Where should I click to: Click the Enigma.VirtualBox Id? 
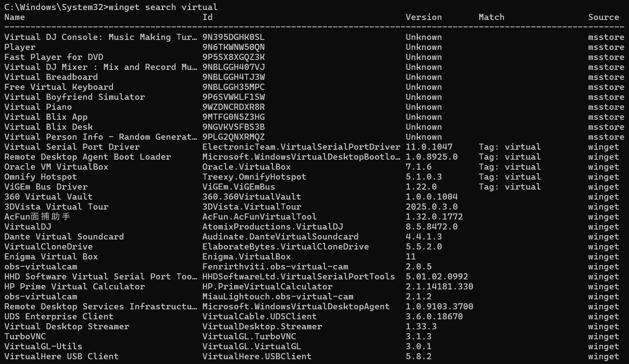246,256
